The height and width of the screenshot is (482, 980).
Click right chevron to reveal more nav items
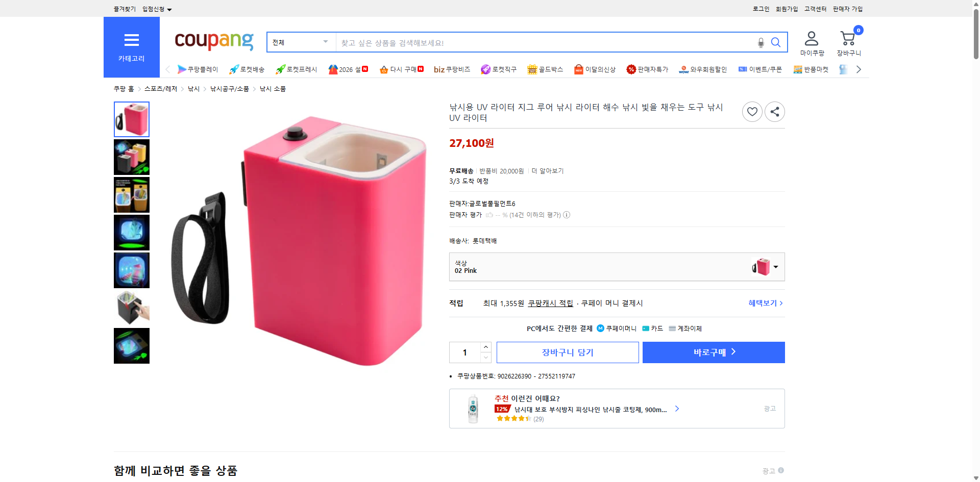[x=859, y=69]
